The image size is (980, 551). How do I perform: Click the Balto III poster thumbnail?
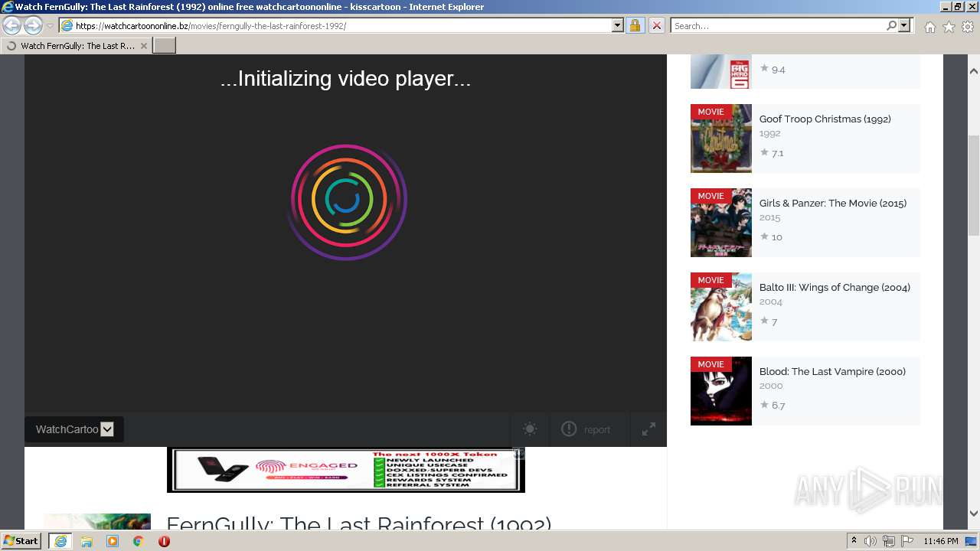tap(721, 307)
